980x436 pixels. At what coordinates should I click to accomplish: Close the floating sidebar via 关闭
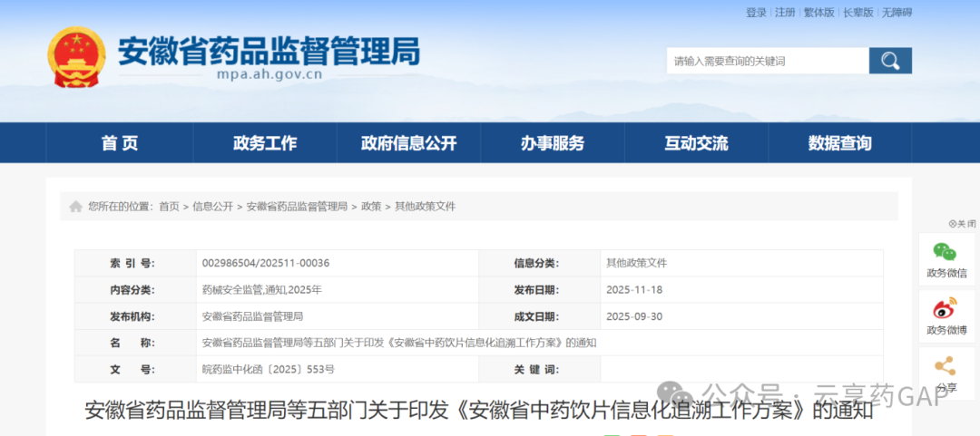point(963,223)
